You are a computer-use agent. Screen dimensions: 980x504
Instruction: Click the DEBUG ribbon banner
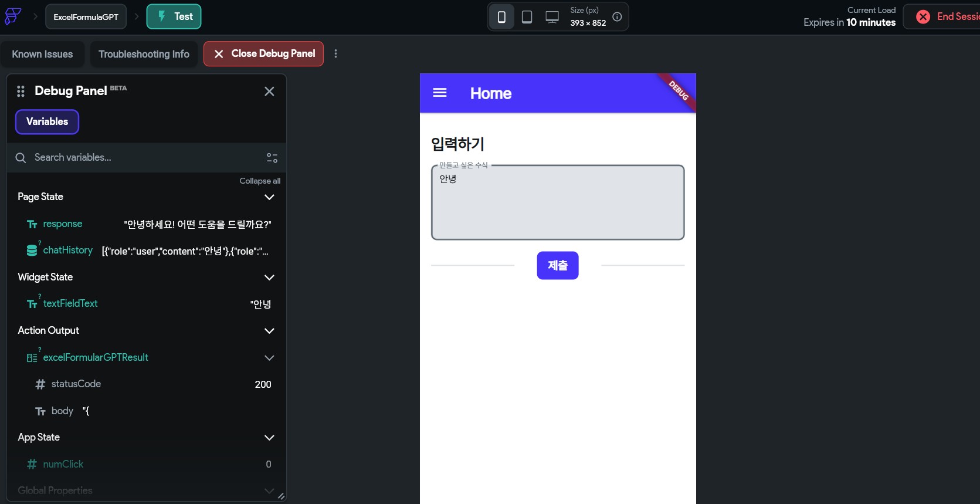678,91
